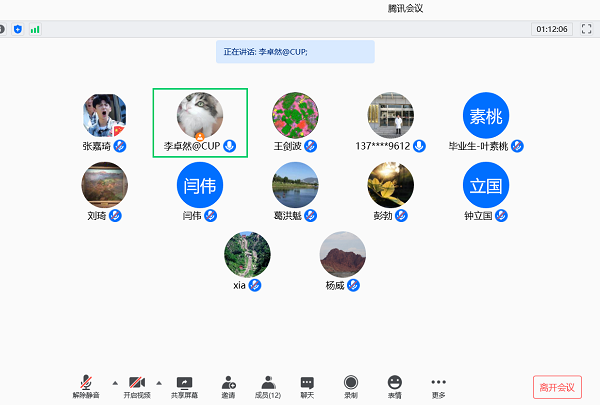Open the Members (成员) list
Screen dimensions: 600x405
coord(268,383)
